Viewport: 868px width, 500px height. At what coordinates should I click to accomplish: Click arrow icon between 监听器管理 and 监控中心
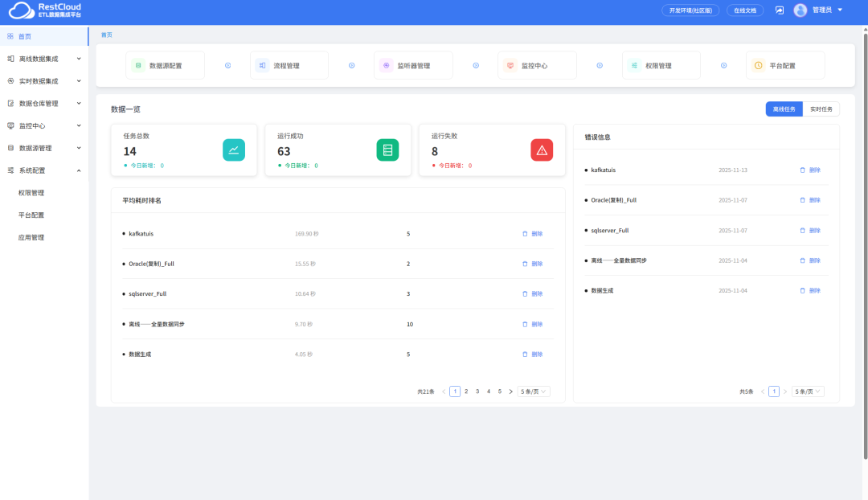click(x=476, y=65)
